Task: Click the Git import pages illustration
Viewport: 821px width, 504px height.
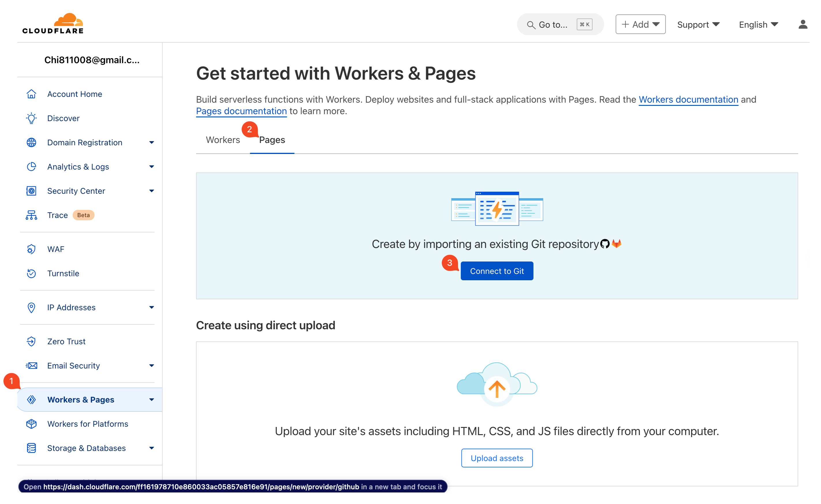Action: point(497,208)
